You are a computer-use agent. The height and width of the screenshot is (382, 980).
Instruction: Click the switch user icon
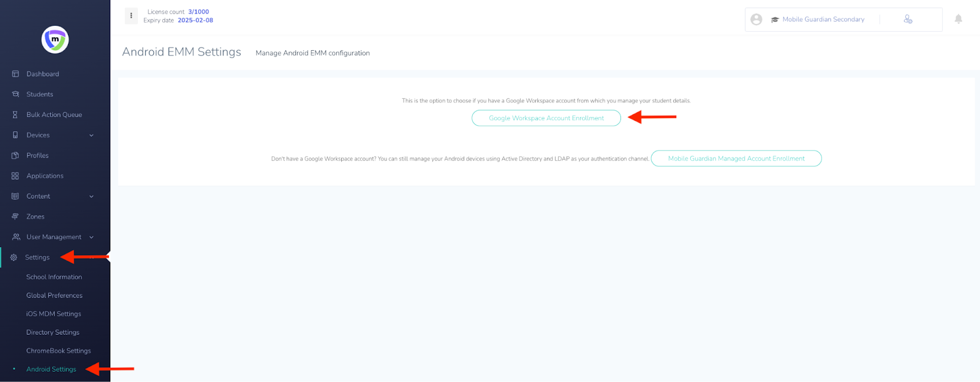click(908, 20)
